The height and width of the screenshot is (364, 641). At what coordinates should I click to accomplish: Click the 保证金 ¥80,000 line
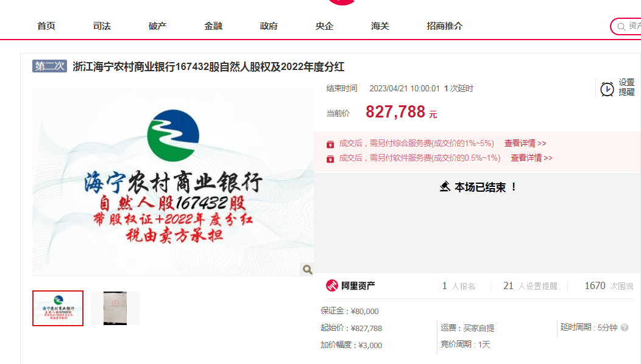[350, 311]
